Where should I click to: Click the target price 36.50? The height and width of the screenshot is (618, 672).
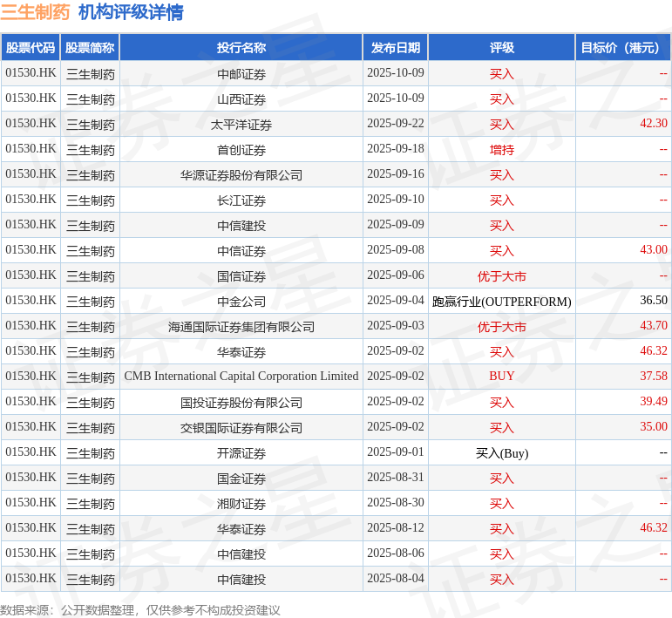tap(654, 301)
